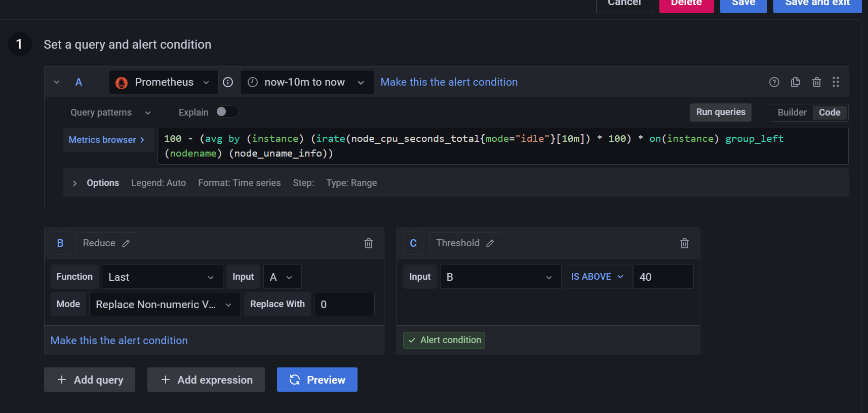Screen dimensions: 868x413
Task: Switch to Code editor mode
Action: click(x=830, y=112)
